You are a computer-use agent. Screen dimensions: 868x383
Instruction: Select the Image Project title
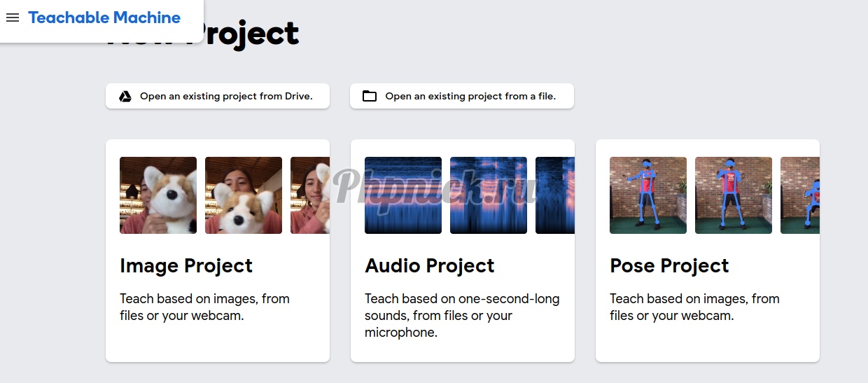coord(186,266)
